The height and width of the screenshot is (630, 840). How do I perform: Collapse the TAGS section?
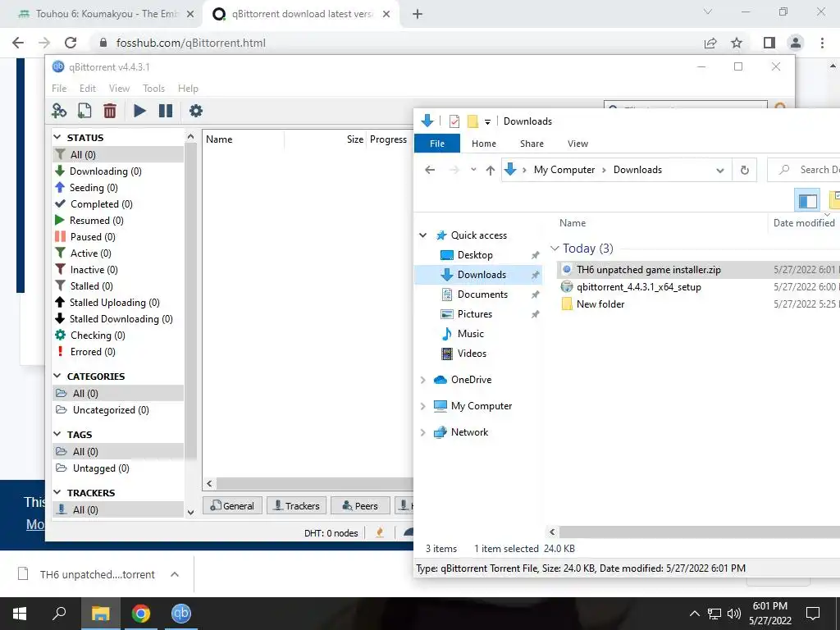pyautogui.click(x=57, y=435)
